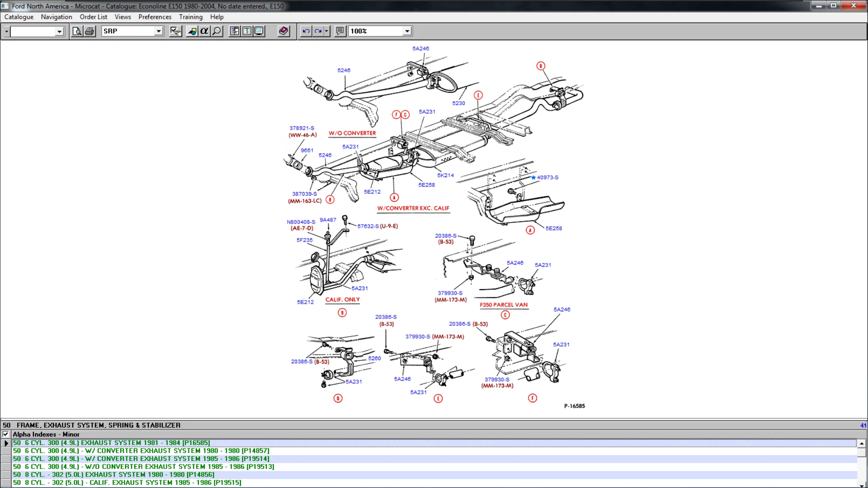Image resolution: width=868 pixels, height=488 pixels.
Task: Click the monitor screen view icon
Action: tap(259, 31)
